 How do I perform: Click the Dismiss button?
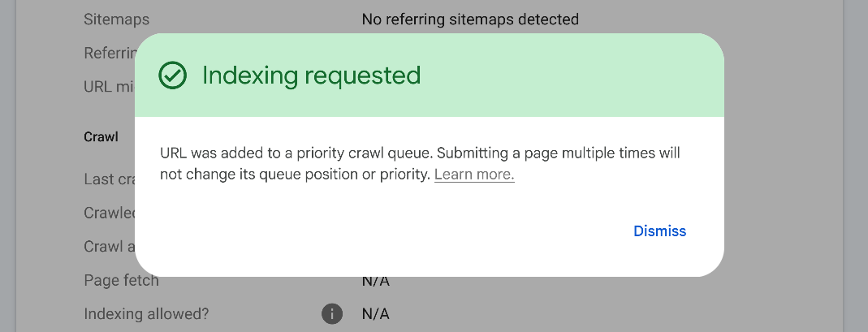click(x=659, y=231)
